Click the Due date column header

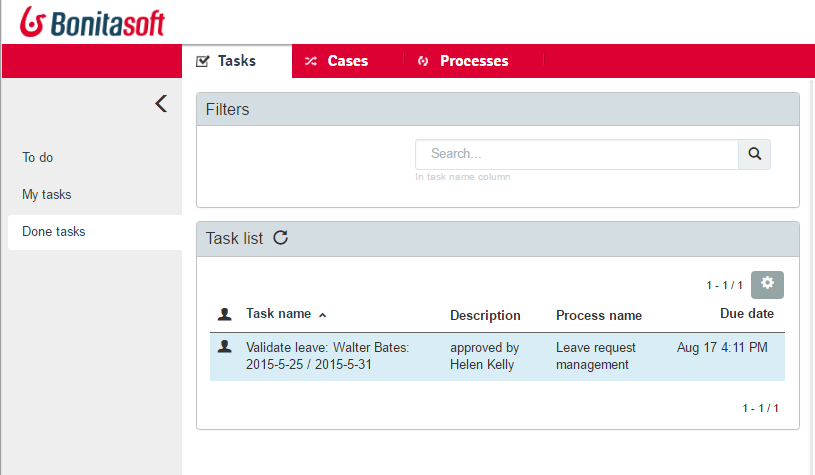(x=747, y=314)
